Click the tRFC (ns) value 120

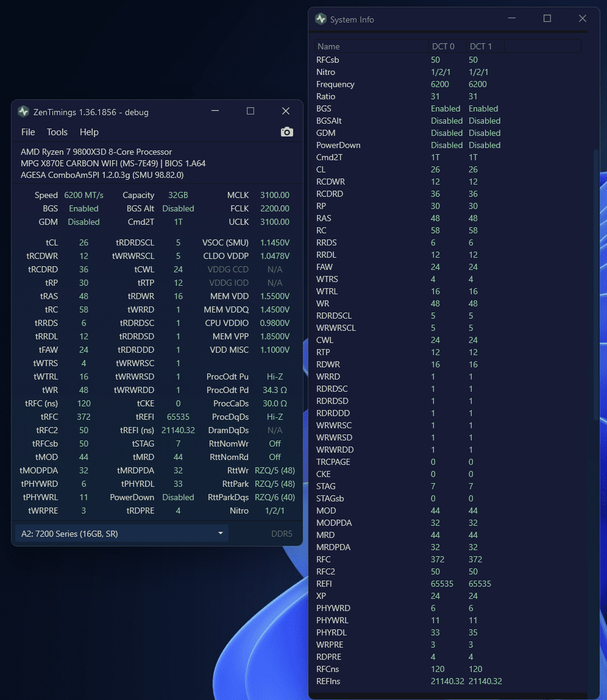(83, 403)
